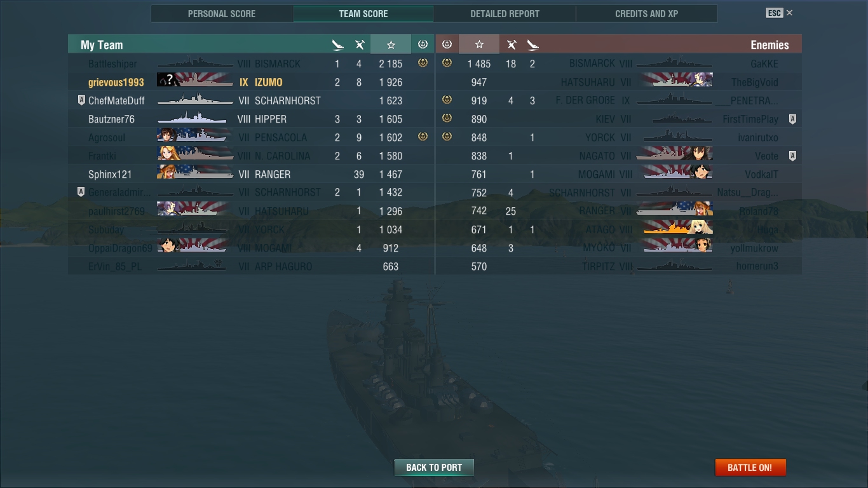Open the Credits and XP tab
Screen dimensions: 868x488
coord(647,13)
